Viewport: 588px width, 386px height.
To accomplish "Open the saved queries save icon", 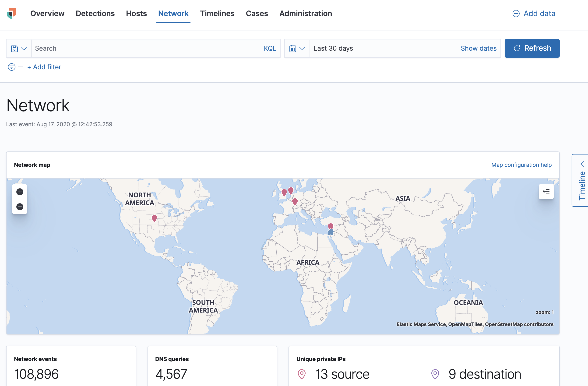I will (14, 48).
